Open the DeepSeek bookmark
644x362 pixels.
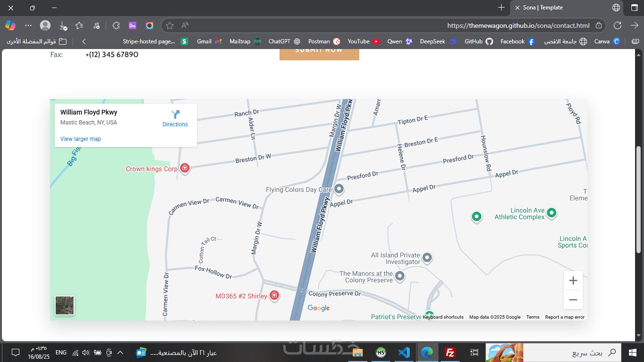(x=438, y=41)
